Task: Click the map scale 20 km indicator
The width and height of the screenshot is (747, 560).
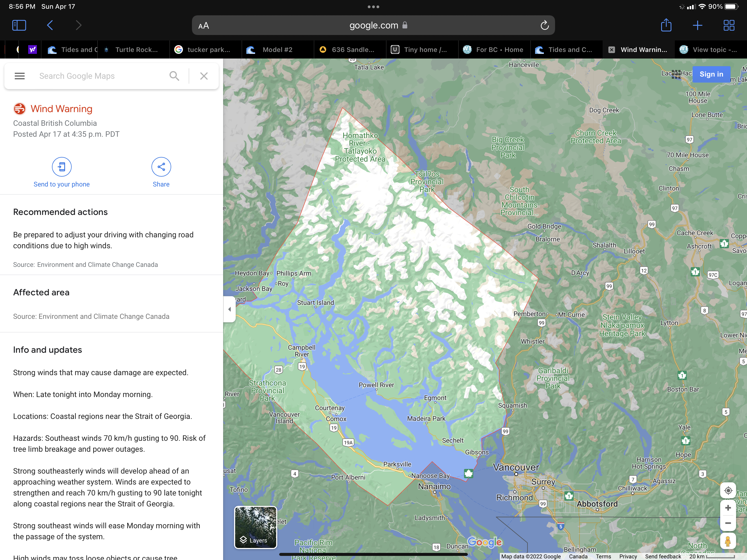Action: [712, 556]
